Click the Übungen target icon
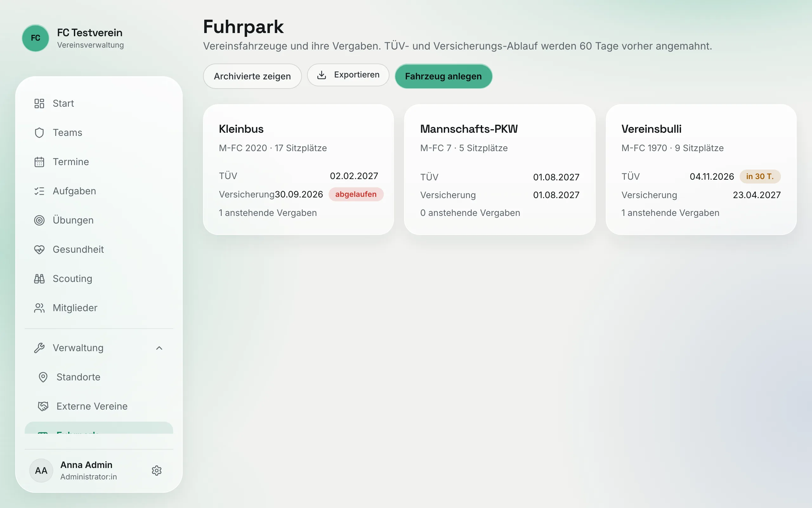812x508 pixels. [x=39, y=220]
